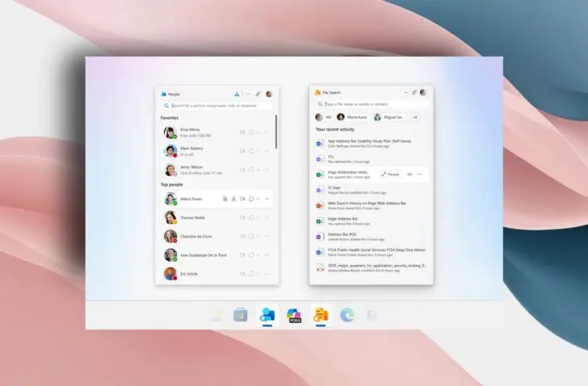This screenshot has width=588, height=386.
Task: Filter files by Mona Kane
Action: coord(352,117)
